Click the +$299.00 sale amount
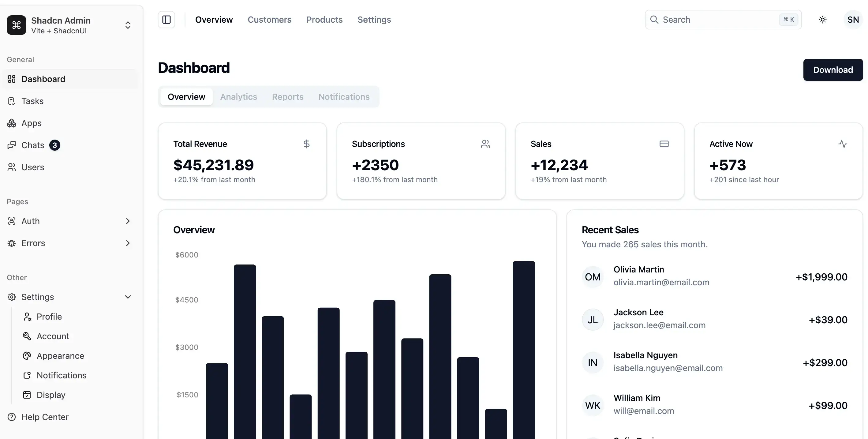The height and width of the screenshot is (439, 868). click(825, 362)
